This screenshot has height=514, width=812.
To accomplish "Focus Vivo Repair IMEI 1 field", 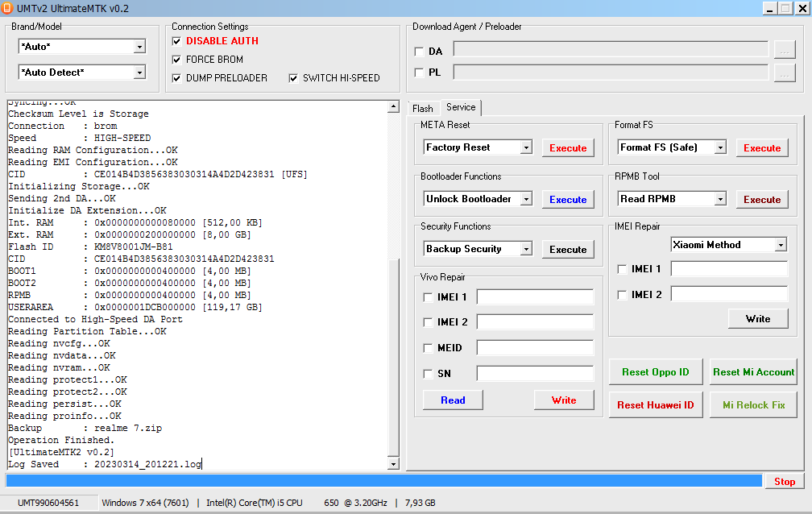I will coord(535,297).
